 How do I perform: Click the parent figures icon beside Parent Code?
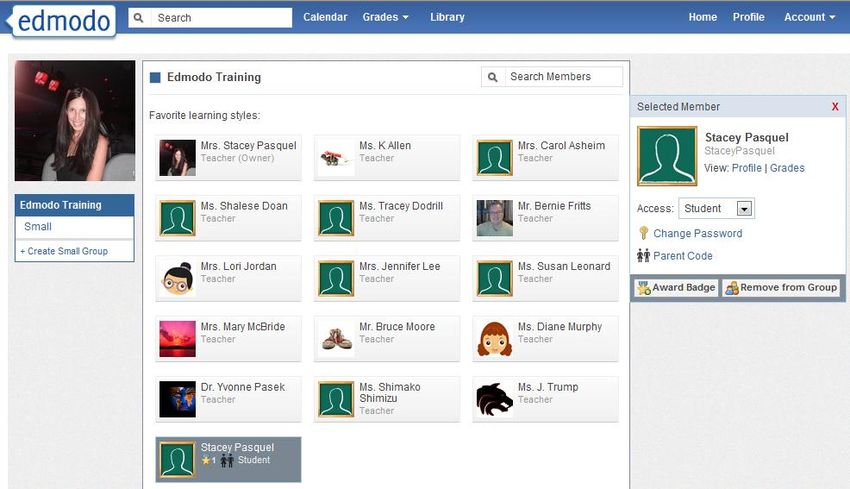coord(643,255)
